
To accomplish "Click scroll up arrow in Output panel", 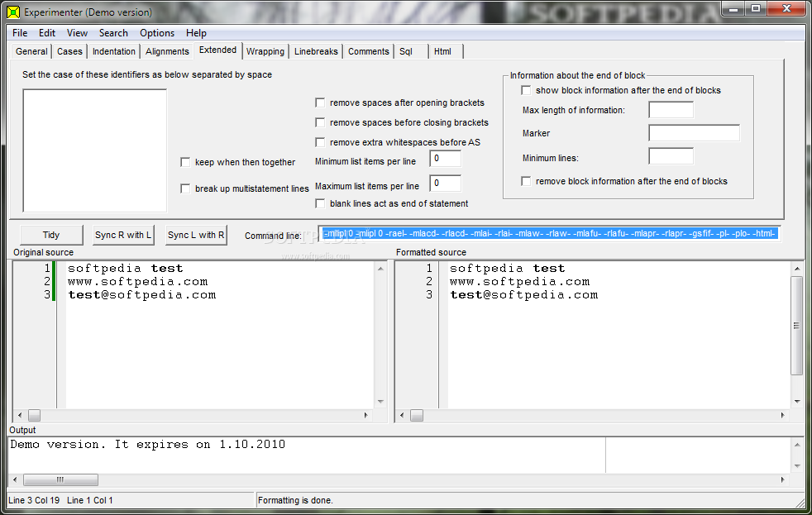I will (x=797, y=445).
